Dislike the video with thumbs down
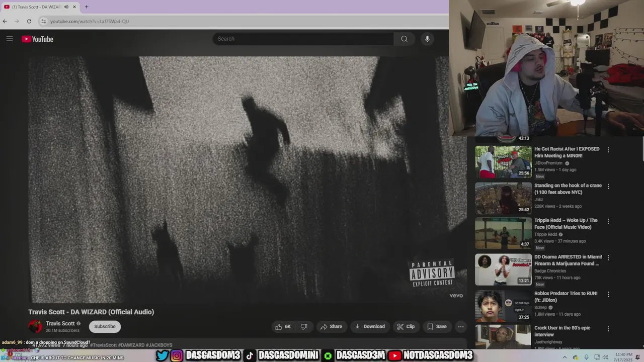Viewport: 644px width, 362px height. 304,326
